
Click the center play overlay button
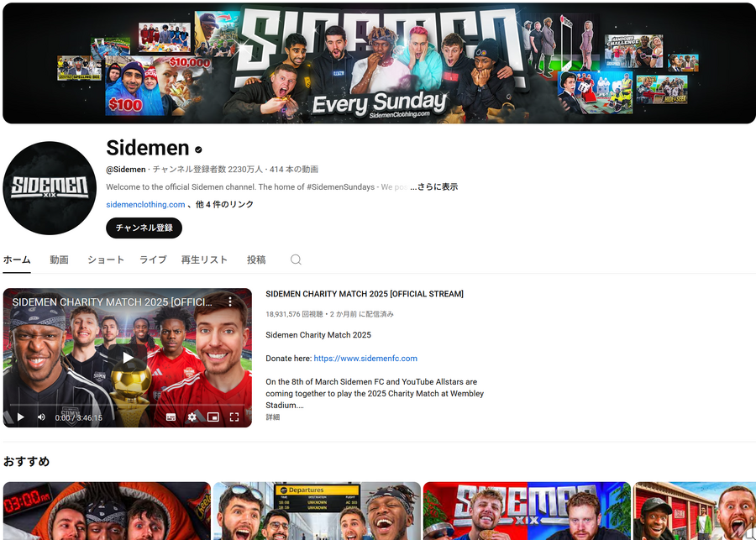128,357
